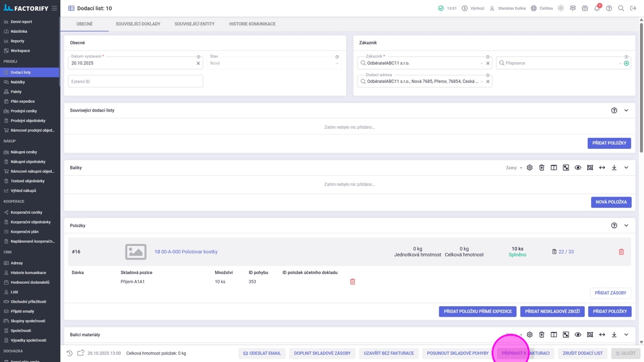
Task: Click the Přidat neskladové zboží button
Action: (552, 311)
